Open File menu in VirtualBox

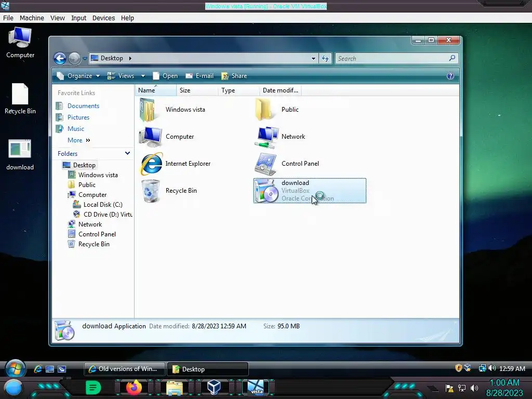(8, 18)
